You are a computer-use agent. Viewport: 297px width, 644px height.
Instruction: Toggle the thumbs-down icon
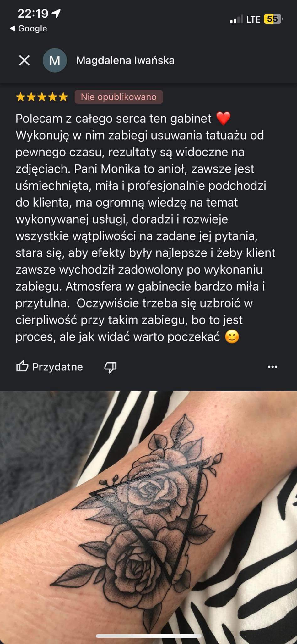[110, 367]
